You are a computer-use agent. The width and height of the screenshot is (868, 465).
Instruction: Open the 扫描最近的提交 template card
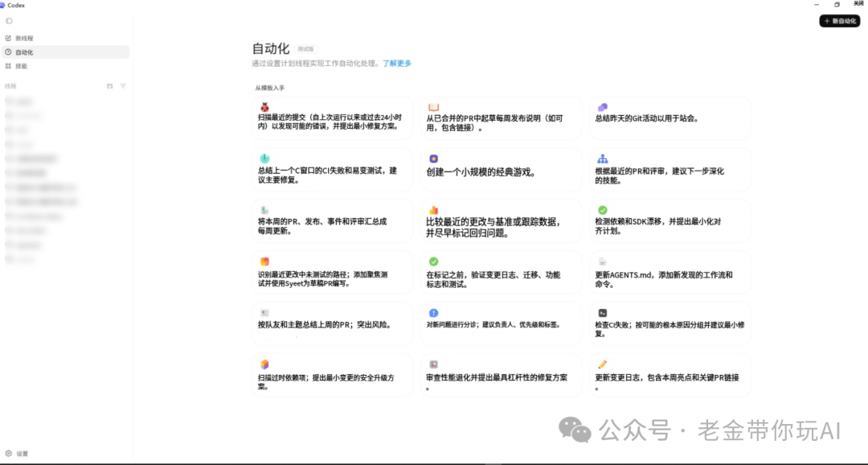(332, 118)
